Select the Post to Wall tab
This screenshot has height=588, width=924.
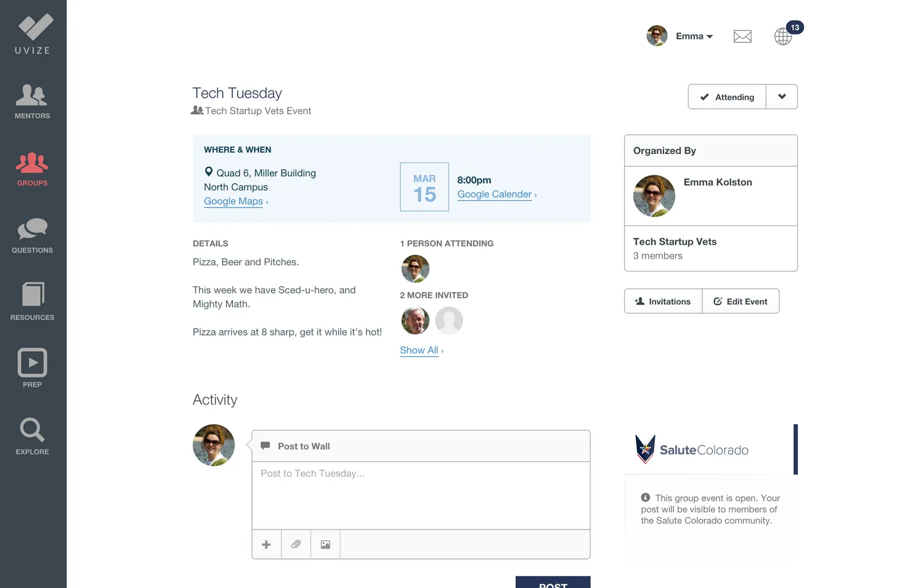point(303,446)
